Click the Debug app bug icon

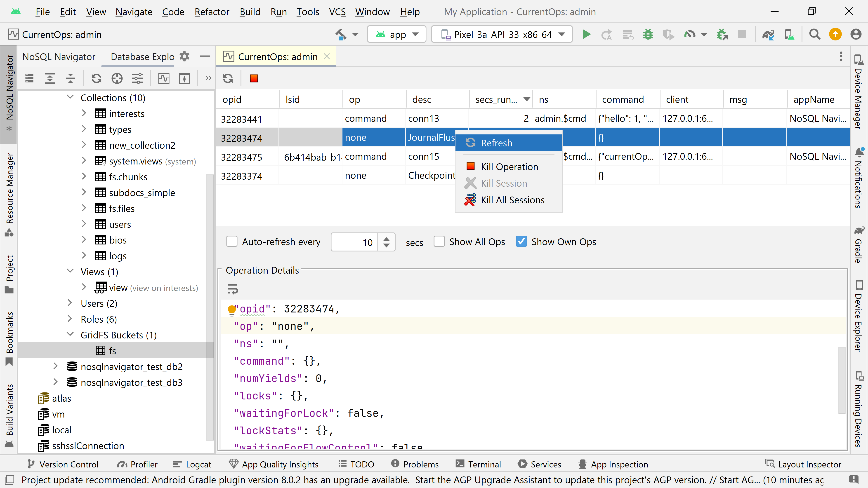[648, 34]
